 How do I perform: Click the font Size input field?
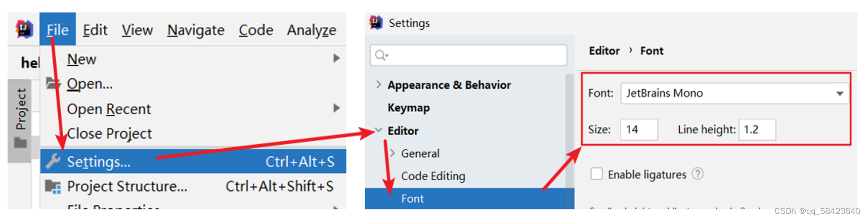(639, 129)
